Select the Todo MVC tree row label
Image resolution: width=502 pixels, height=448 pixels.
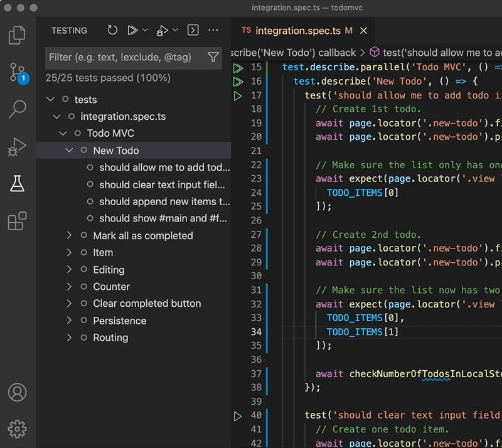point(110,133)
